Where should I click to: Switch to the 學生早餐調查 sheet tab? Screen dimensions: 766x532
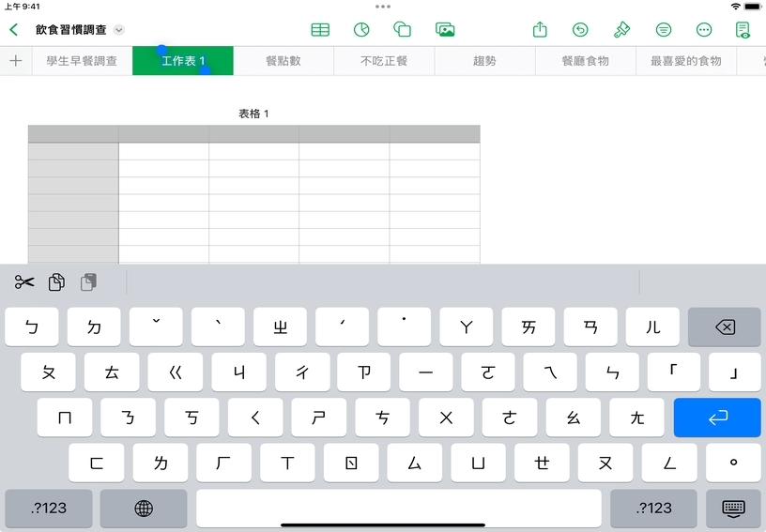(82, 61)
